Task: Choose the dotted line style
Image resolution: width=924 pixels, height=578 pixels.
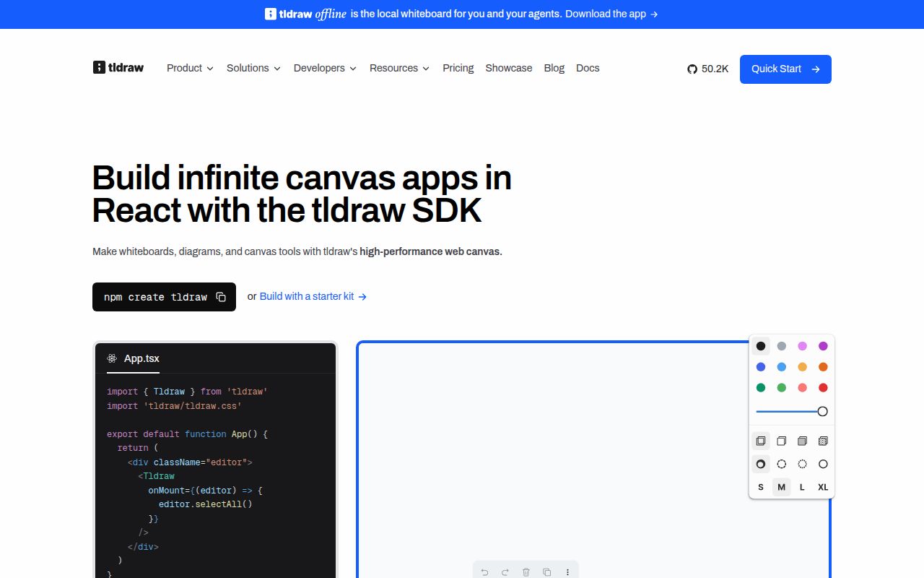Action: coord(802,464)
